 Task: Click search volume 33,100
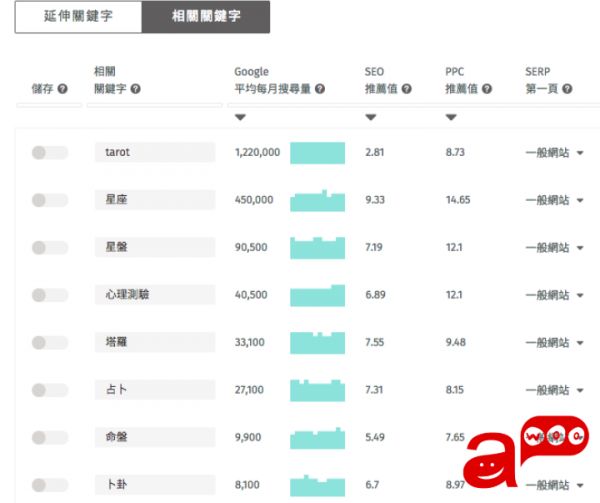point(249,342)
